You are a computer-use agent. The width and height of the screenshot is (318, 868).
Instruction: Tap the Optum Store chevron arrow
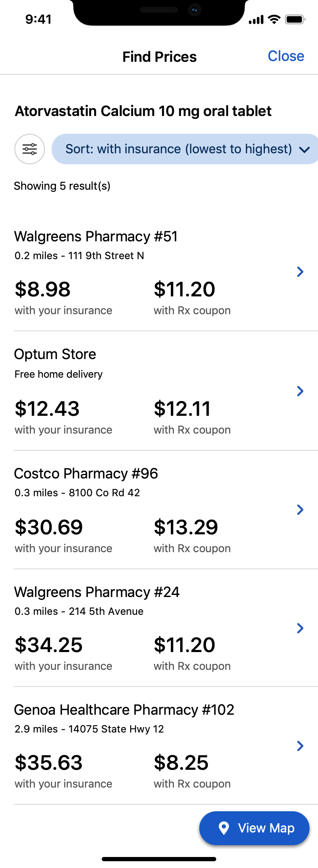tap(300, 391)
